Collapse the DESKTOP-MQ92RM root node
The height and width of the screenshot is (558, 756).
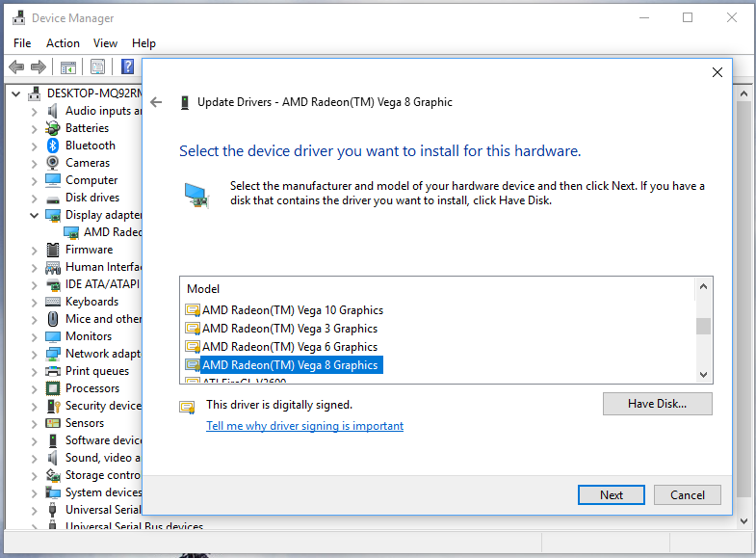coord(16,93)
